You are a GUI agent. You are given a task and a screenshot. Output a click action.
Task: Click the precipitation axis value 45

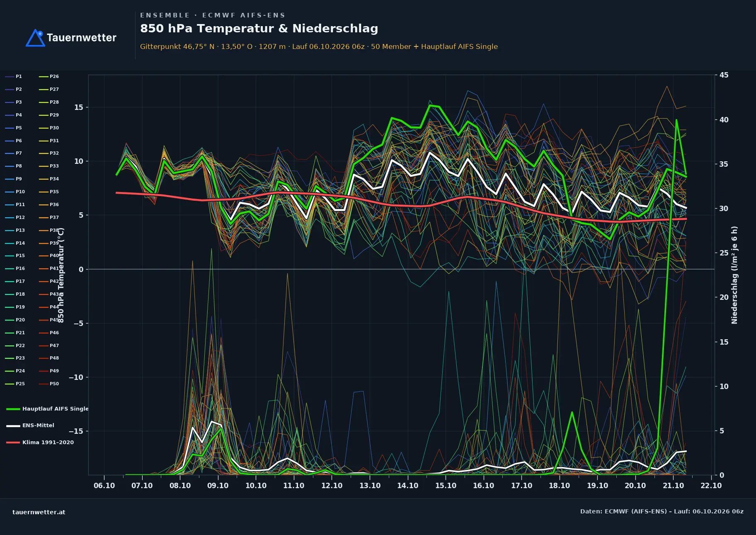click(x=724, y=75)
